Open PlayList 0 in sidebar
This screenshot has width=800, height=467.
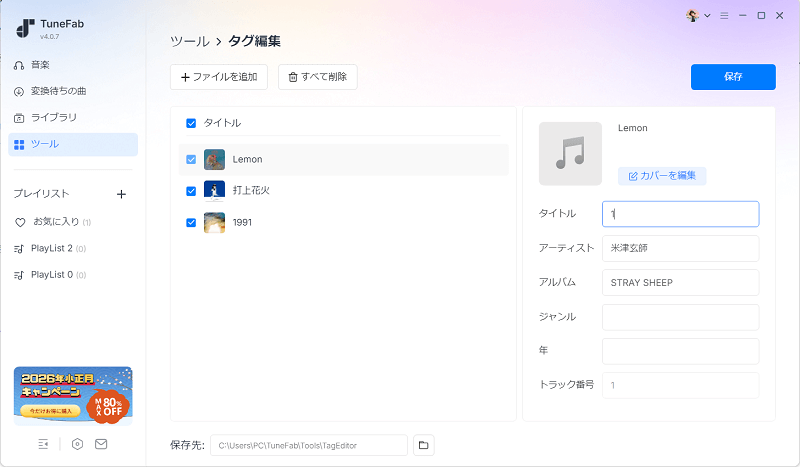tap(50, 275)
